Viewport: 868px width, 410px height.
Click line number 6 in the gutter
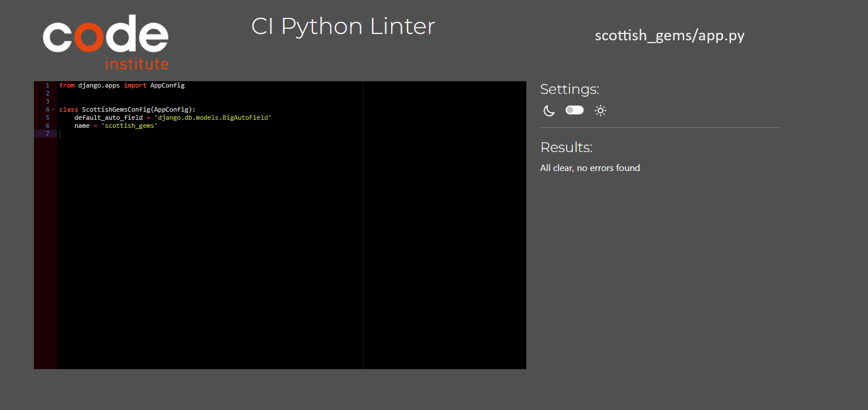48,126
